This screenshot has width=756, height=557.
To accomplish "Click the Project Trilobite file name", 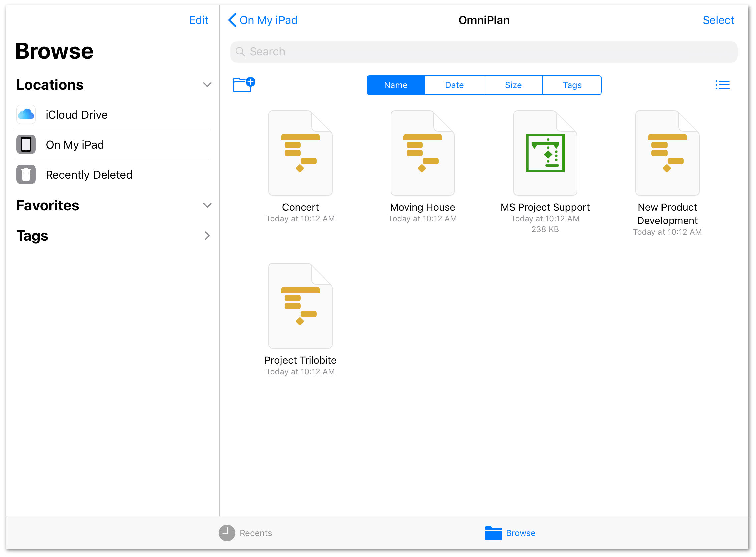I will pos(300,360).
